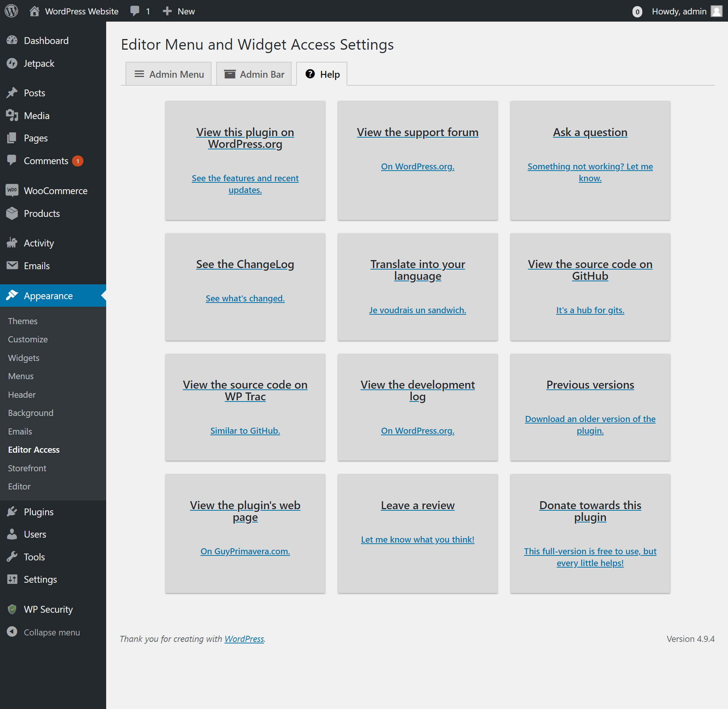Switch to the Admin Bar tab
Screen dimensions: 728x709
tap(254, 74)
